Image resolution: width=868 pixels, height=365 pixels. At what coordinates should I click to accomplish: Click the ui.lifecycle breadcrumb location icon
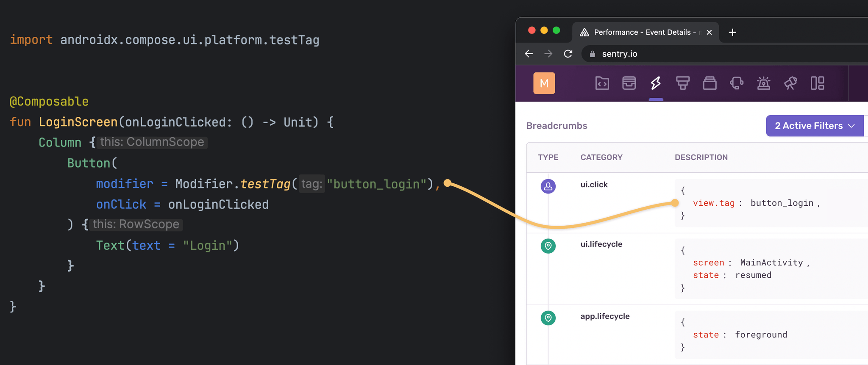[x=548, y=246]
